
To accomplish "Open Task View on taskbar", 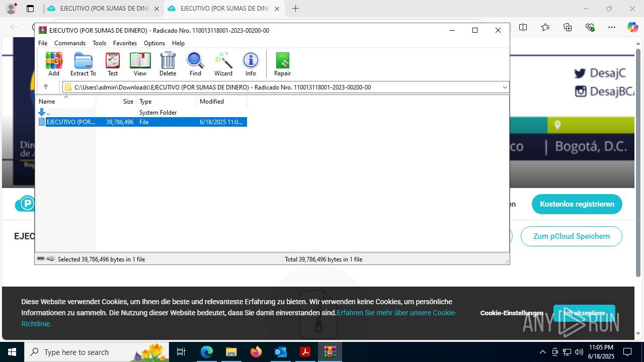I will tap(182, 352).
